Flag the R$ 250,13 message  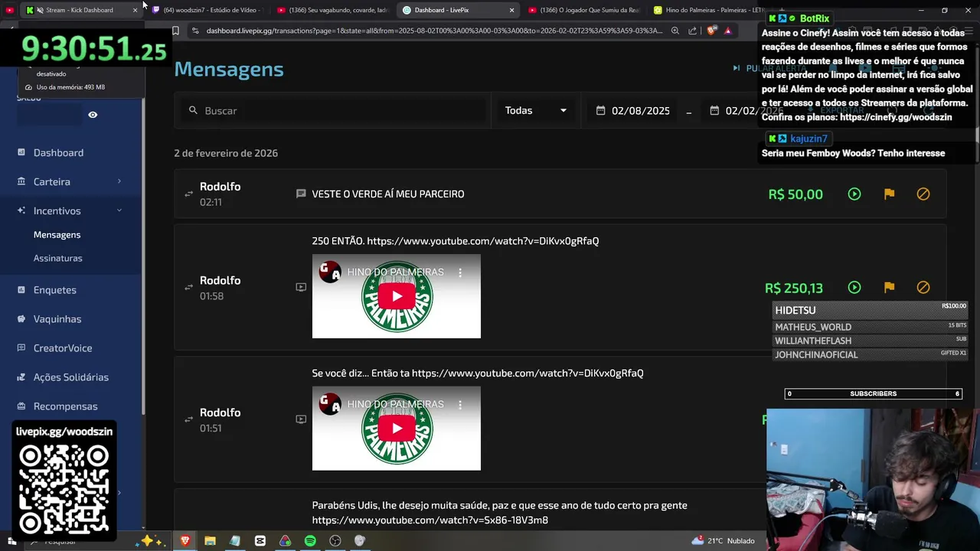coord(889,288)
